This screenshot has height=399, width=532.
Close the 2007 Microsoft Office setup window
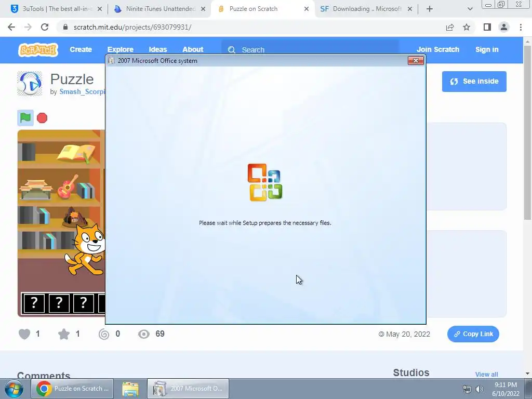(416, 61)
